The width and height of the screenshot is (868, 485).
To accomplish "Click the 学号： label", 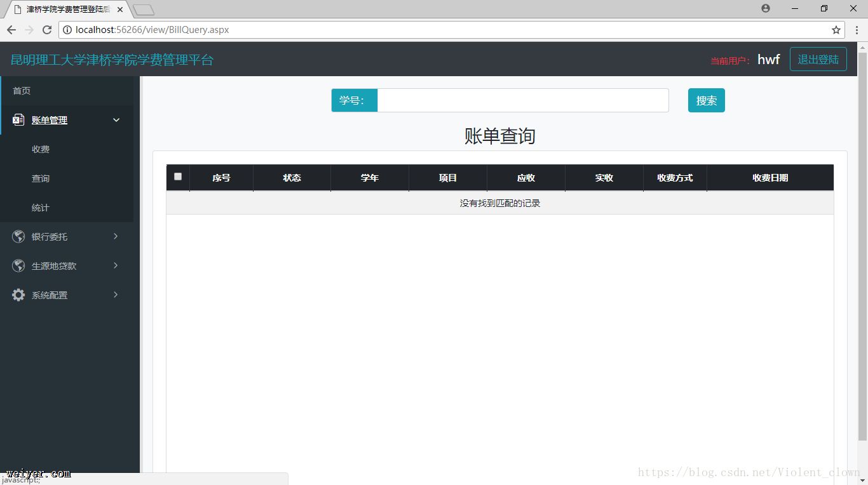I will tap(355, 100).
